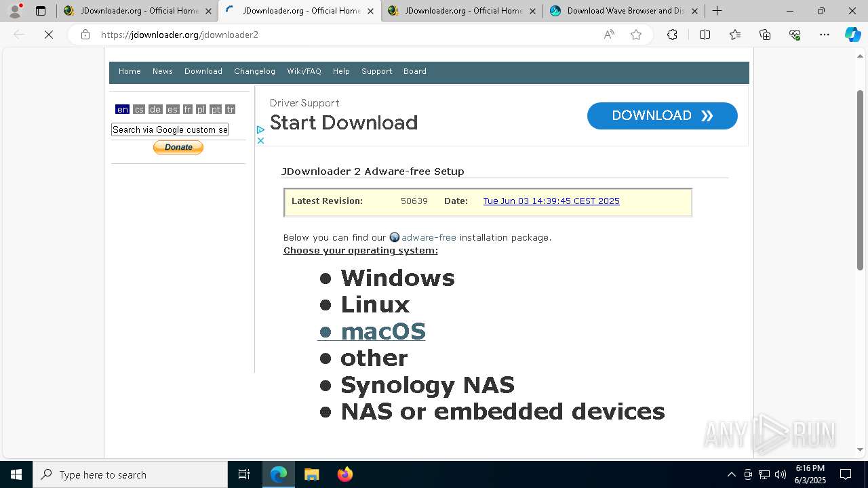Choose 'other' operating system

(x=374, y=358)
